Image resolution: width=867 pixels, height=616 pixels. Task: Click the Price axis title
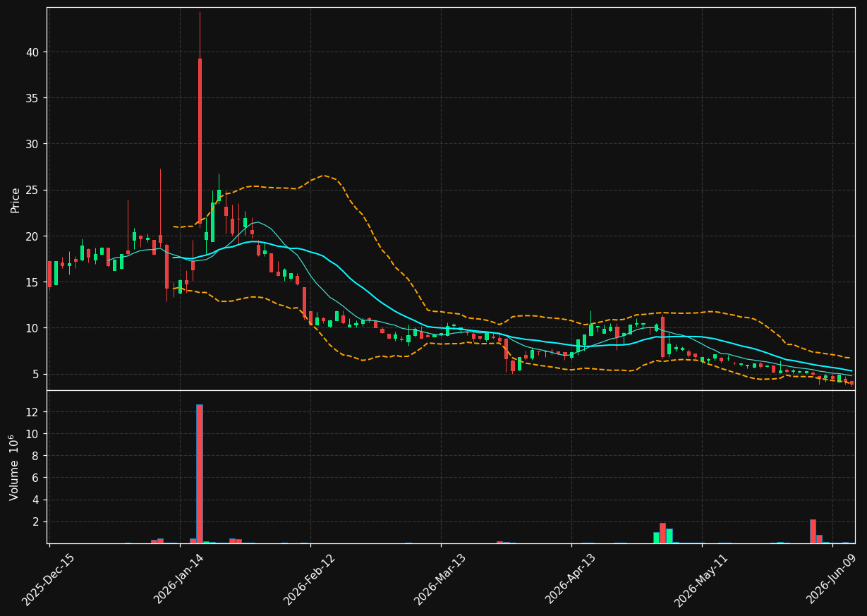[16, 200]
